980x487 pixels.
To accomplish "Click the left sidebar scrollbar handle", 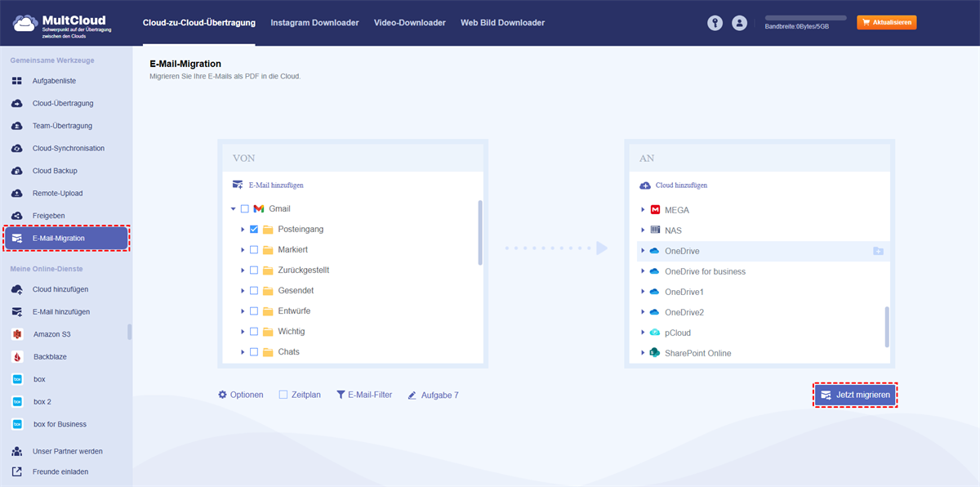I will [130, 332].
